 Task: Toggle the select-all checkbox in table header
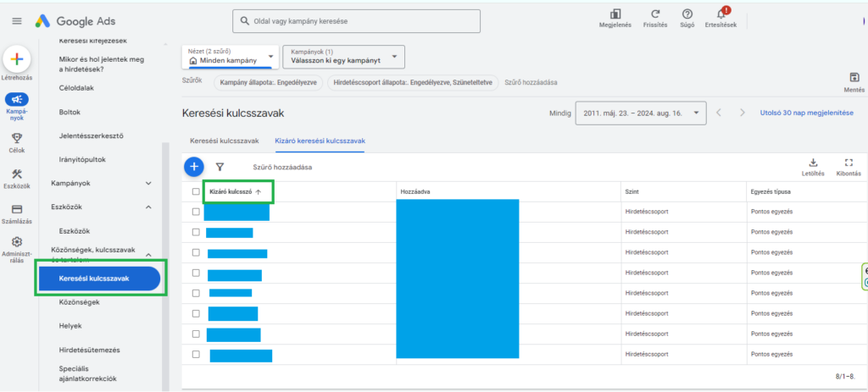[x=196, y=192]
